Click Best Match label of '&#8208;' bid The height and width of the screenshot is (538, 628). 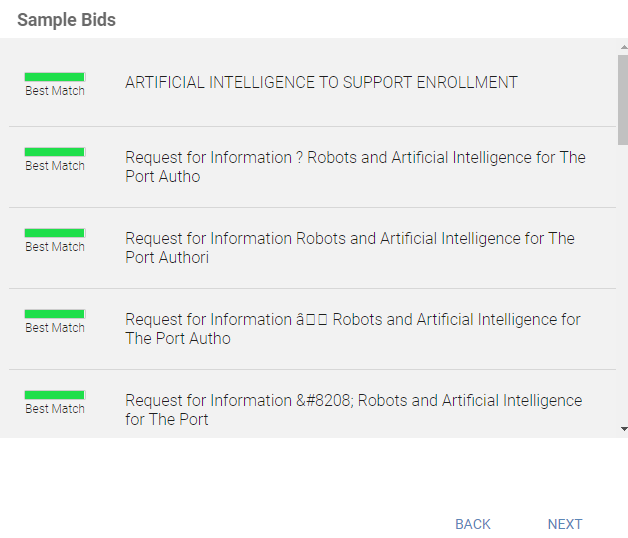pyautogui.click(x=55, y=409)
